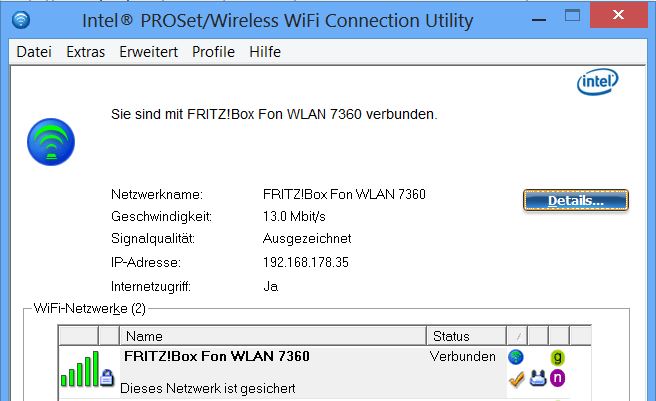The height and width of the screenshot is (401, 656).
Task: Minimize the Intel PROSet window
Action: (x=539, y=19)
